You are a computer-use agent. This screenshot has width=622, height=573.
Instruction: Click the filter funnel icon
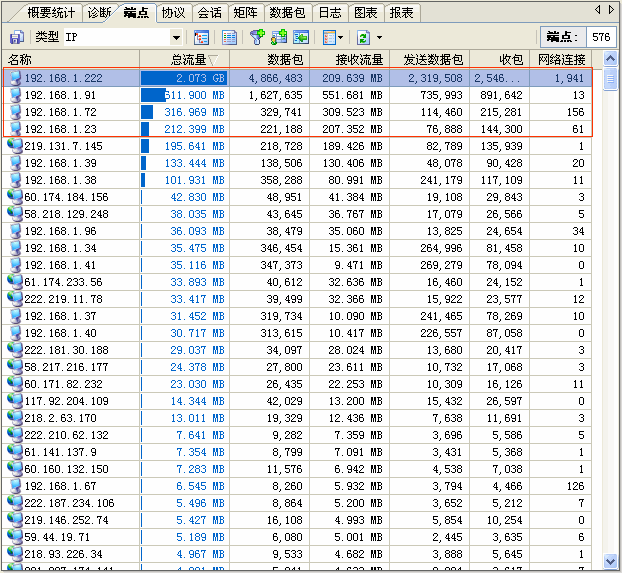tap(256, 37)
